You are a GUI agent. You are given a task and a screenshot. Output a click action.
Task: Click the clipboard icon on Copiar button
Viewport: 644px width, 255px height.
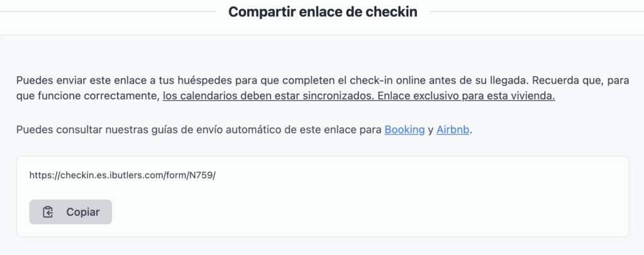click(x=48, y=212)
